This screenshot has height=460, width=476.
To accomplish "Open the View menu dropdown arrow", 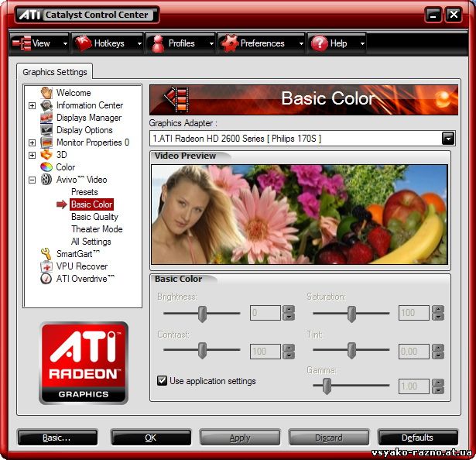I will [65, 43].
